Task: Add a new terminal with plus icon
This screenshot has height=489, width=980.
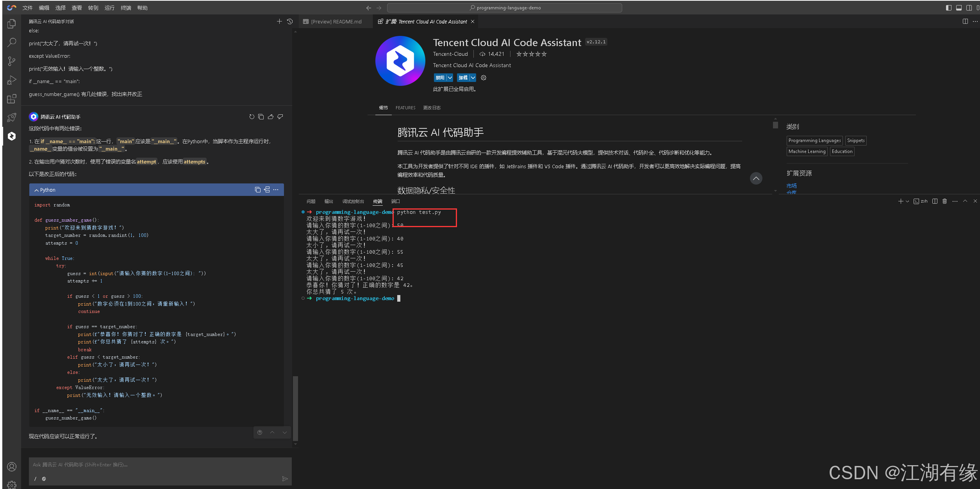Action: pos(900,201)
